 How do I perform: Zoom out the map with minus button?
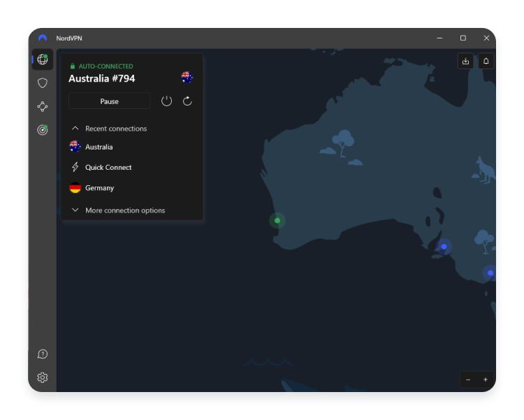[x=468, y=379]
